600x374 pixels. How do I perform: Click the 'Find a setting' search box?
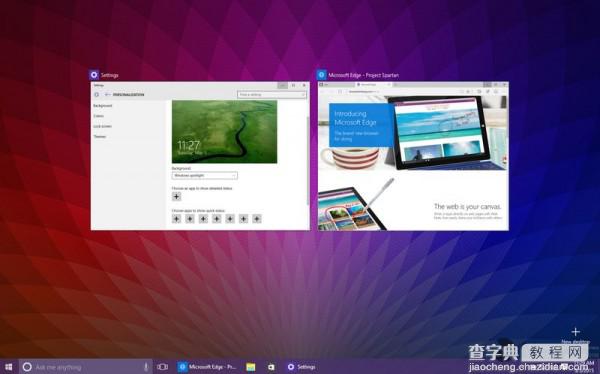(x=272, y=95)
